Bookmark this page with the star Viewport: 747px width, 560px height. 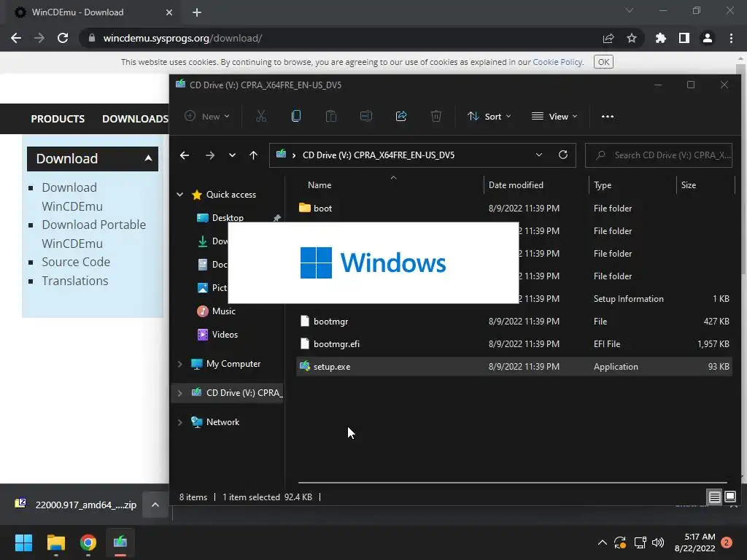(632, 38)
